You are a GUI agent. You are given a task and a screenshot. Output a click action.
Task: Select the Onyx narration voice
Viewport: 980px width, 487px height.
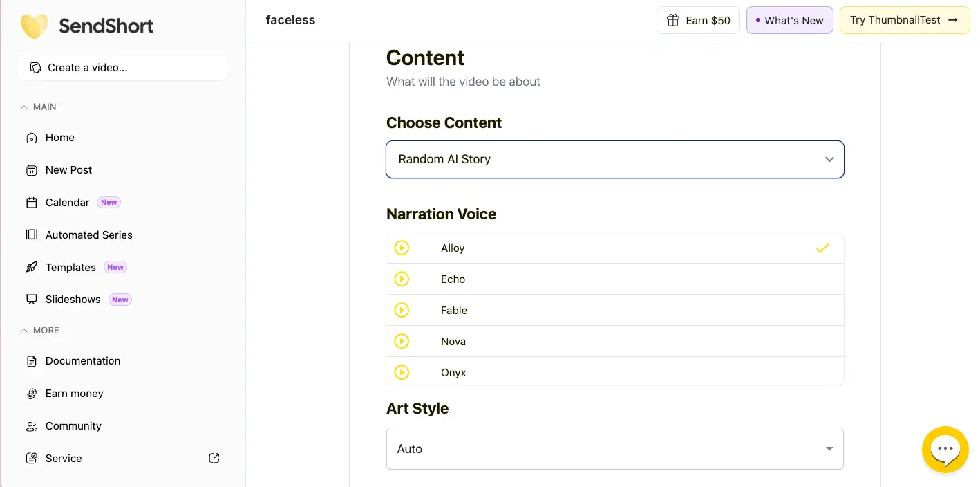[x=615, y=372]
